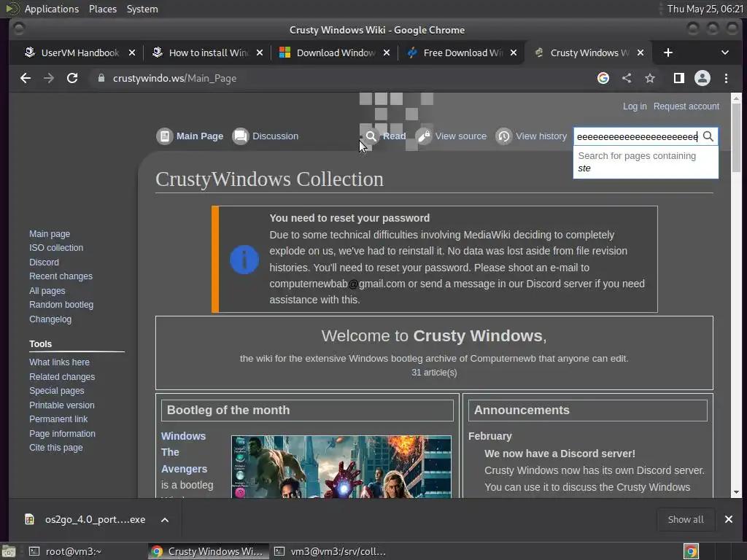Expand the tab search chevron

(x=724, y=52)
